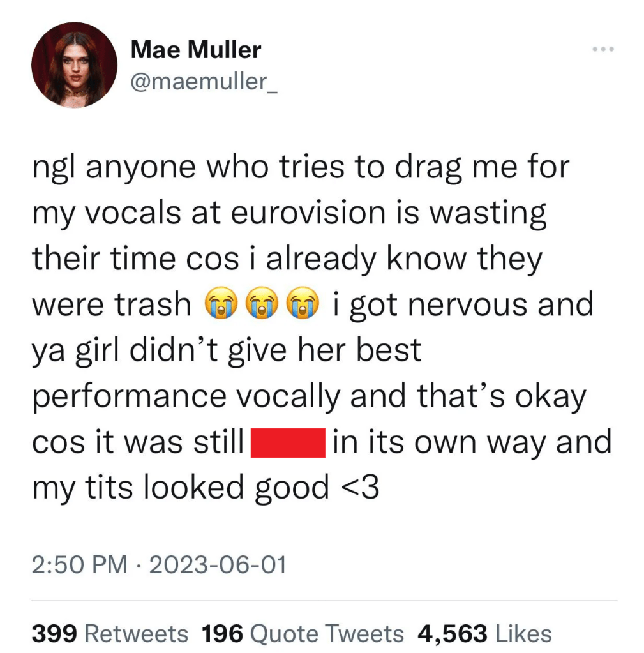This screenshot has height=653, width=644.
Task: Click the red censored rectangle
Action: 289,442
